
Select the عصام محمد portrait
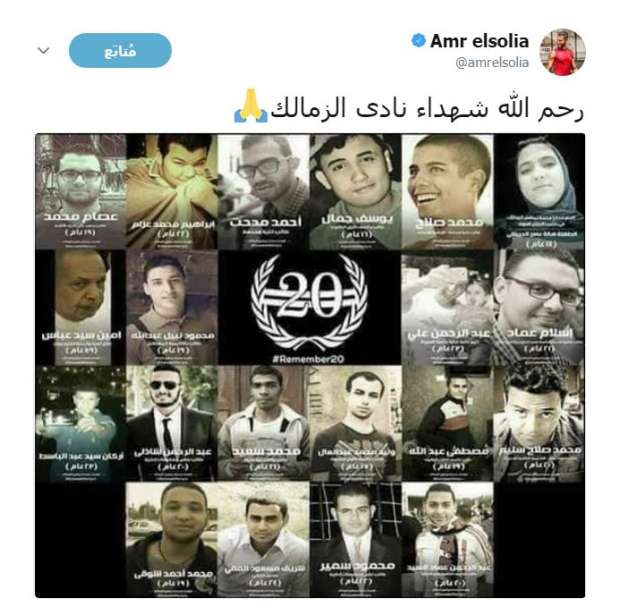(x=81, y=191)
